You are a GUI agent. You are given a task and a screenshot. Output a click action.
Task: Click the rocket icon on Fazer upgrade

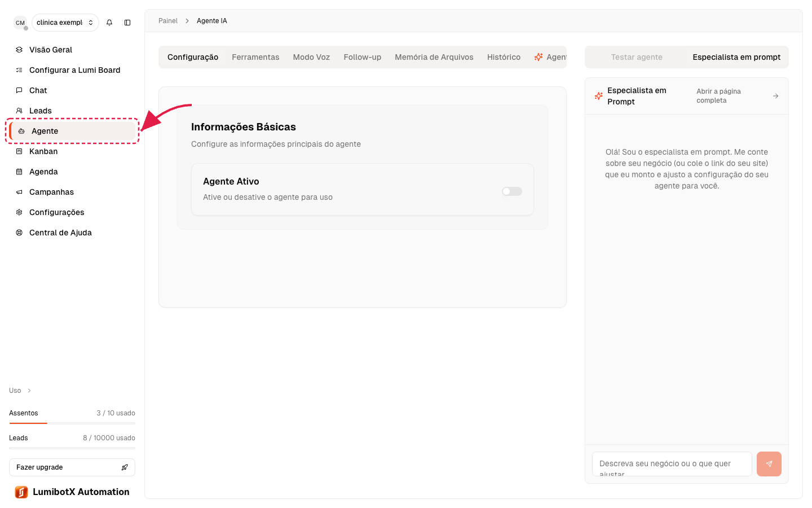125,467
